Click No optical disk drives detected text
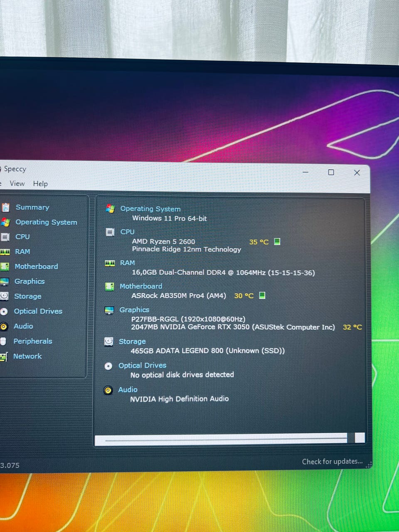399x532 pixels. tap(182, 375)
